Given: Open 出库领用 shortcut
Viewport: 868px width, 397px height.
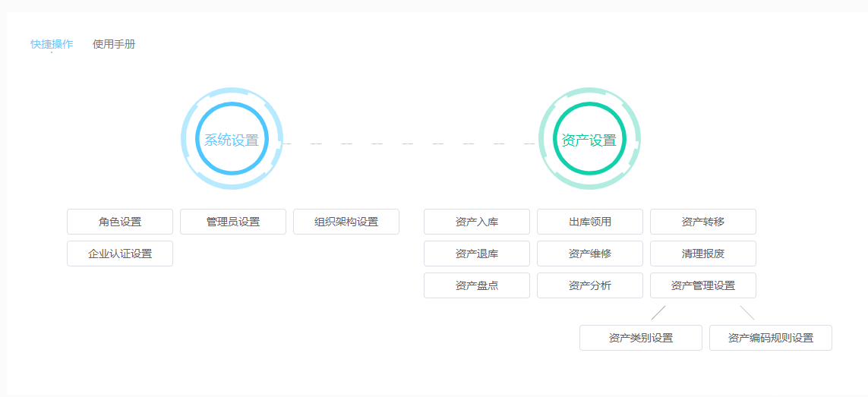Looking at the screenshot, I should pos(590,222).
